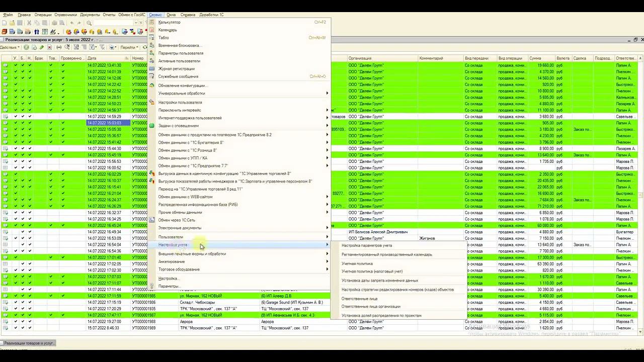
Task: Open Обмен через 1С:Сеть entry
Action: tap(239, 220)
